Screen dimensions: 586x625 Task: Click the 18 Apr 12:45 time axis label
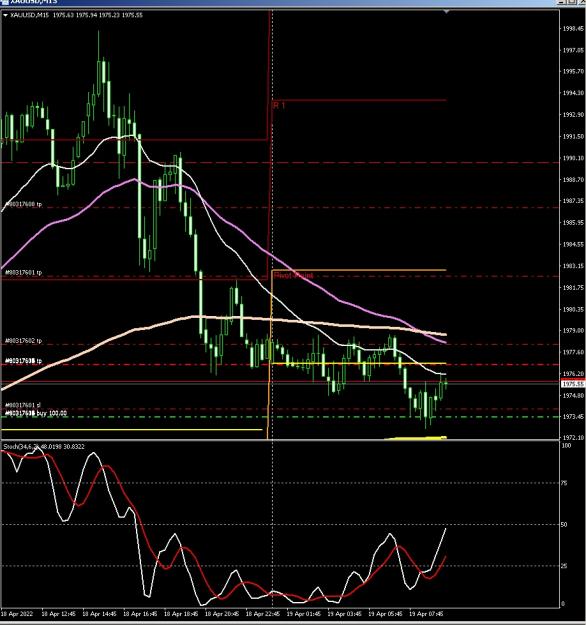[59, 614]
